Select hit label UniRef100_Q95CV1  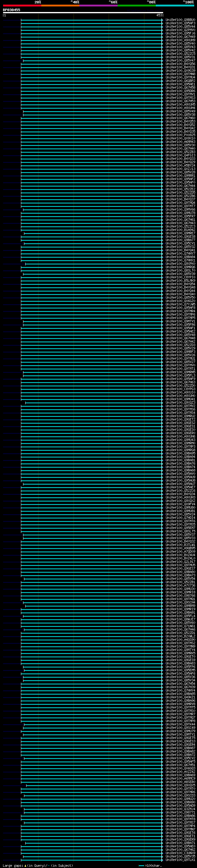click(180, 243)
